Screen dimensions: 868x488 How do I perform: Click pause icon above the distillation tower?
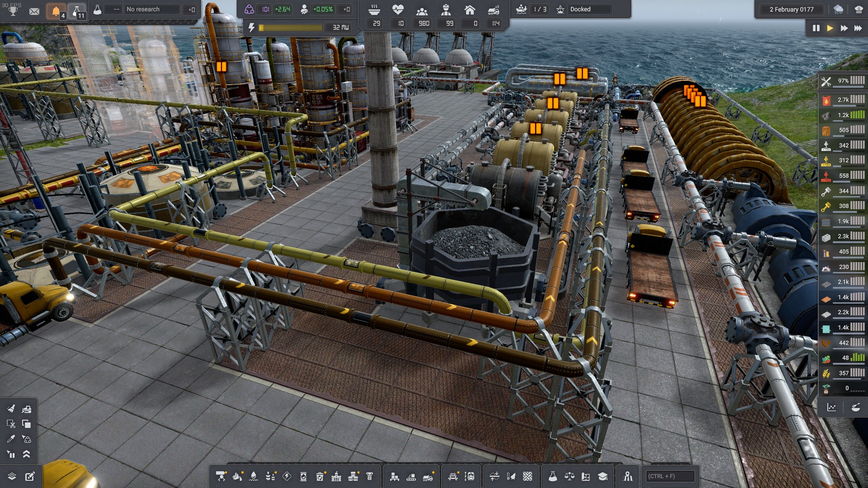[x=221, y=66]
